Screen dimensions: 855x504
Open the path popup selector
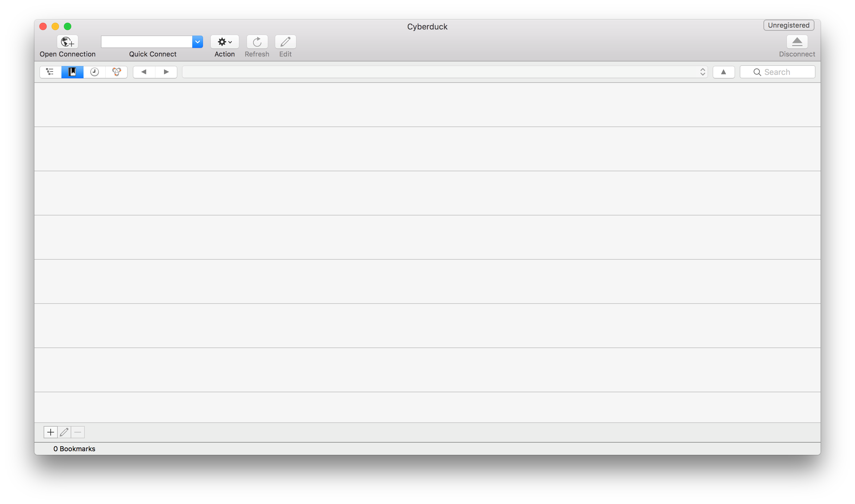(445, 72)
